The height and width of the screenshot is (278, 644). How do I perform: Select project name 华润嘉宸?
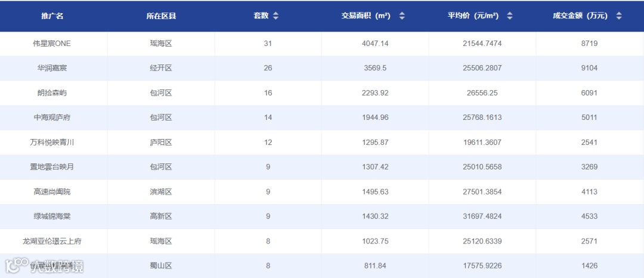click(x=52, y=68)
